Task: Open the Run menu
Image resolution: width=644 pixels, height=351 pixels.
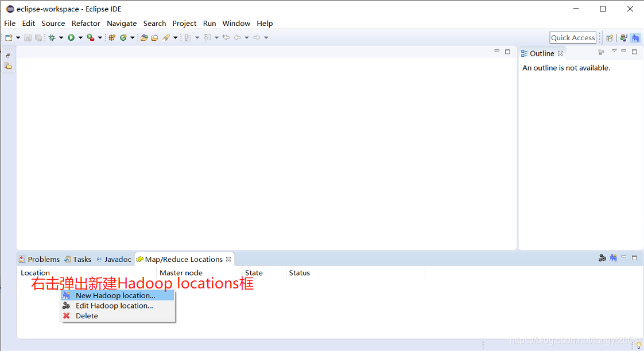Action: coord(210,24)
